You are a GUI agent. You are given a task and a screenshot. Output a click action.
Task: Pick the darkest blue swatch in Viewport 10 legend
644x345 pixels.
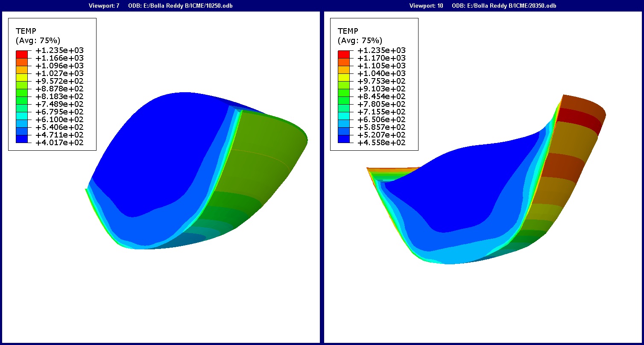(343, 139)
